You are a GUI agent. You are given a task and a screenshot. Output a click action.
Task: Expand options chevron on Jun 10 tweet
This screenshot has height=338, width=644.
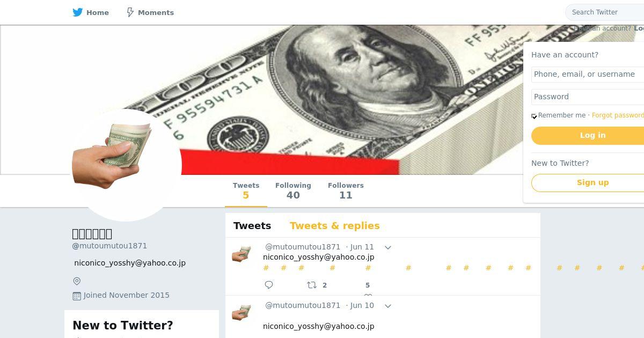click(x=388, y=306)
